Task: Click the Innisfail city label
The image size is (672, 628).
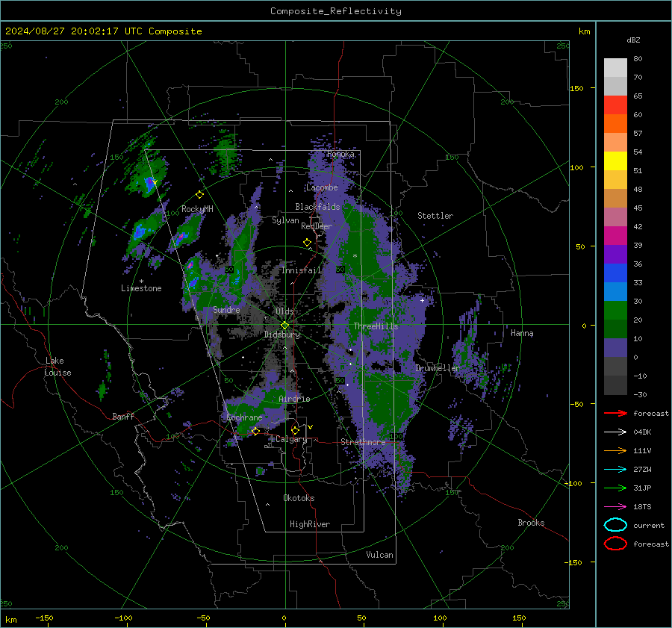Action: coord(301,270)
